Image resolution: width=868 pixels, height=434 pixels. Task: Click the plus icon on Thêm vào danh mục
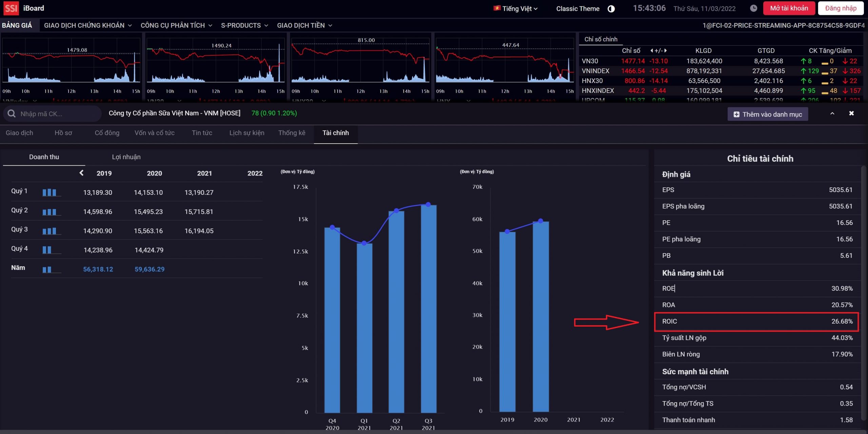coord(736,115)
